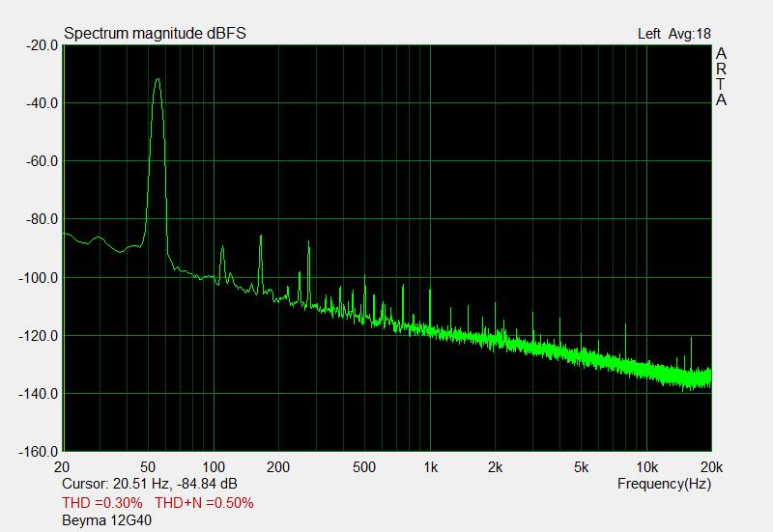Click the vertical ARTA logo text
The height and width of the screenshot is (532, 773).
(721, 77)
